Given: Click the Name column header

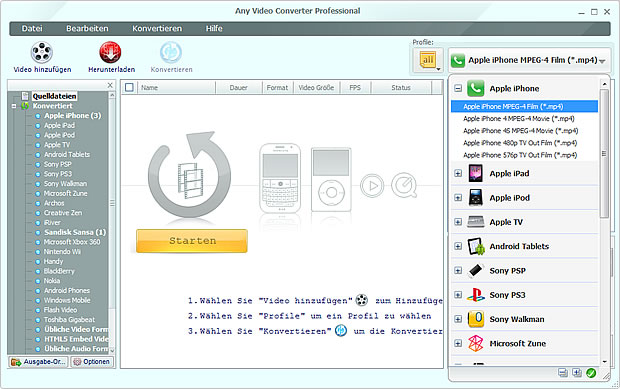Looking at the screenshot, I should pos(176,88).
